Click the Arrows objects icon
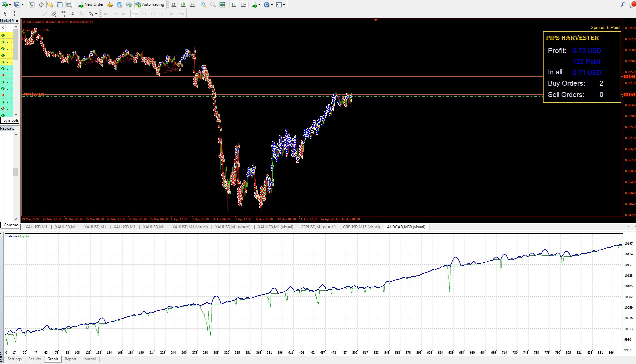636x364 pixels. pyautogui.click(x=91, y=14)
